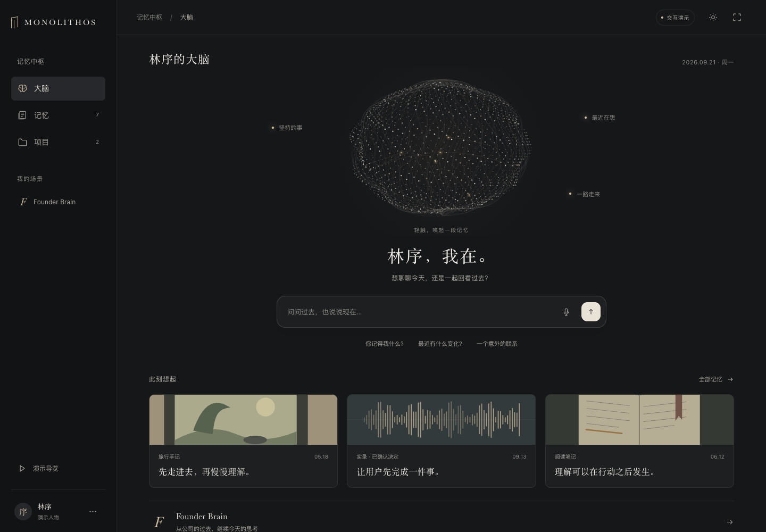This screenshot has width=766, height=532.
Task: Click the date 2026.09.21 · 周一
Action: click(x=708, y=62)
